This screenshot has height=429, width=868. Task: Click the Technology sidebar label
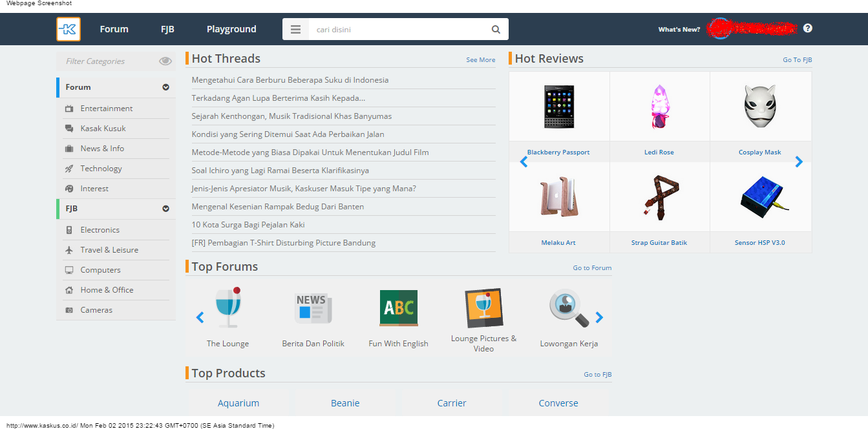[101, 169]
